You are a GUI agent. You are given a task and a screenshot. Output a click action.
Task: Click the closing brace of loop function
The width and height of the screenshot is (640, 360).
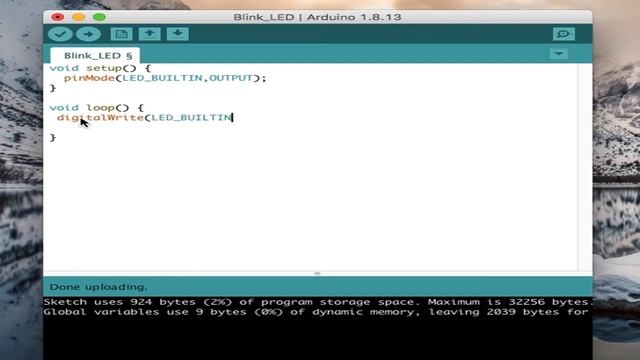tap(53, 138)
